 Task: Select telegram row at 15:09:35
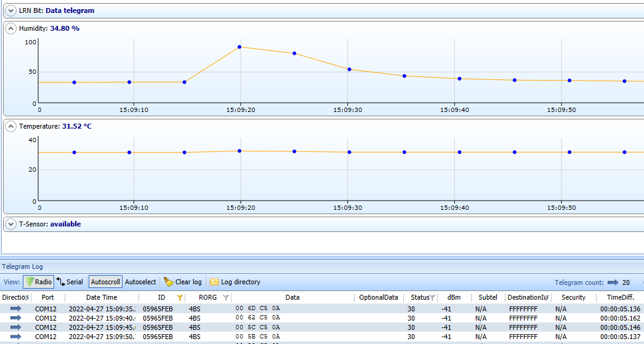[322, 309]
